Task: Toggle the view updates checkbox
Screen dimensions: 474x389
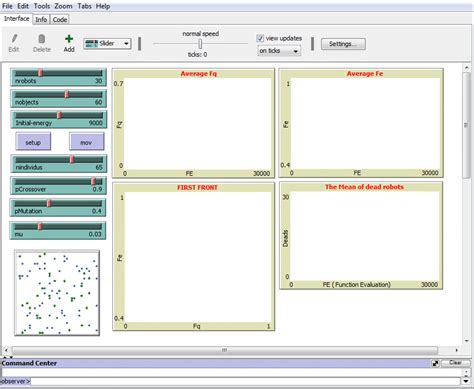Action: tap(260, 38)
